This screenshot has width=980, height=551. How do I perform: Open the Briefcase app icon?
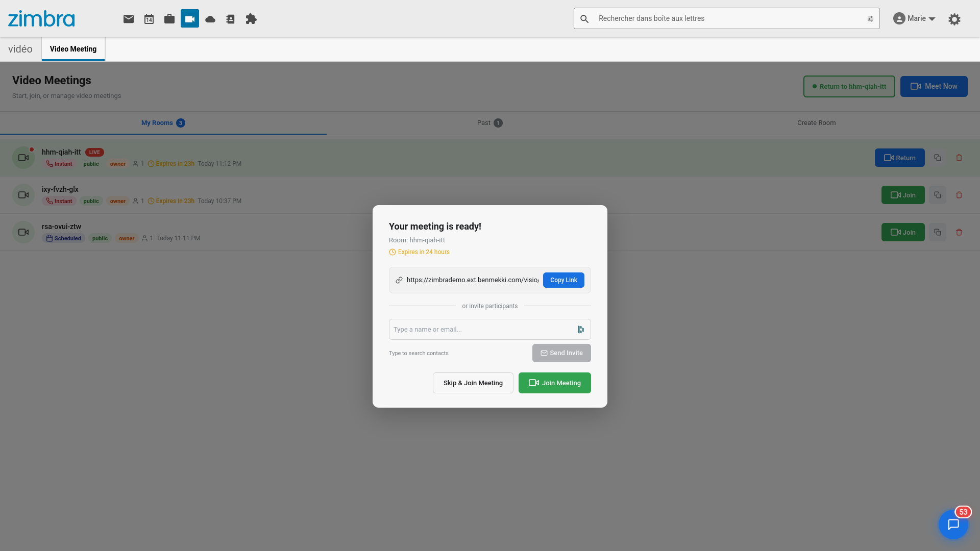169,19
